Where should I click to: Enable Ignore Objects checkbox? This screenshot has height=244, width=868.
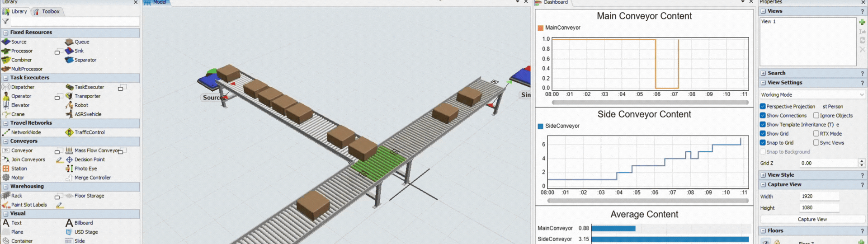(x=816, y=116)
